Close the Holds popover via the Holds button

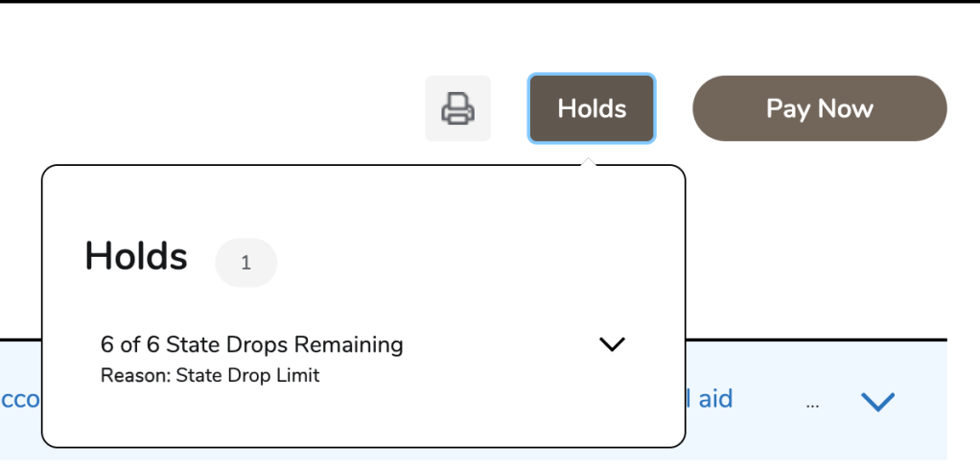(592, 108)
